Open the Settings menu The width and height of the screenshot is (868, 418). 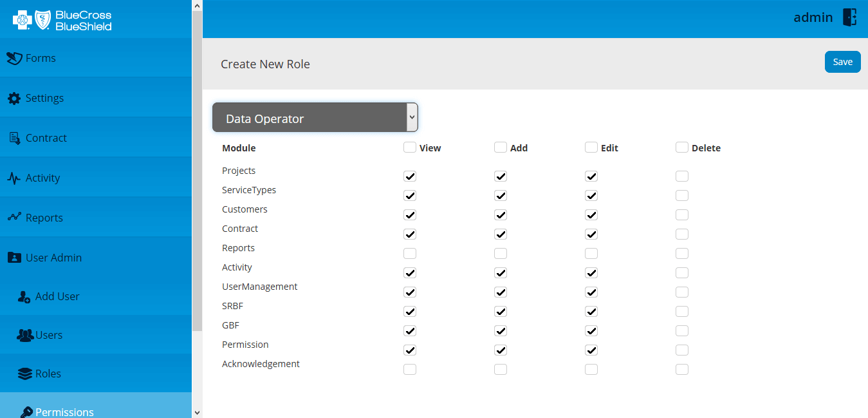[x=96, y=98]
